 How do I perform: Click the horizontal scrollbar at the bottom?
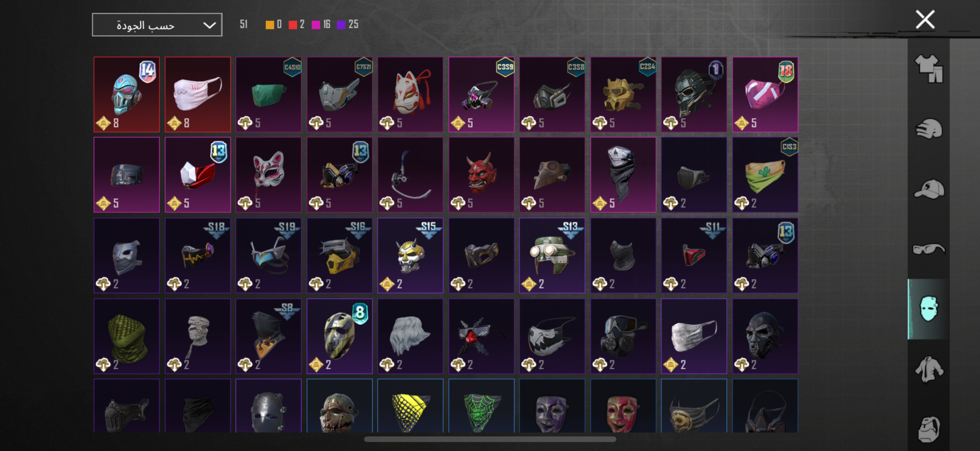click(490, 439)
